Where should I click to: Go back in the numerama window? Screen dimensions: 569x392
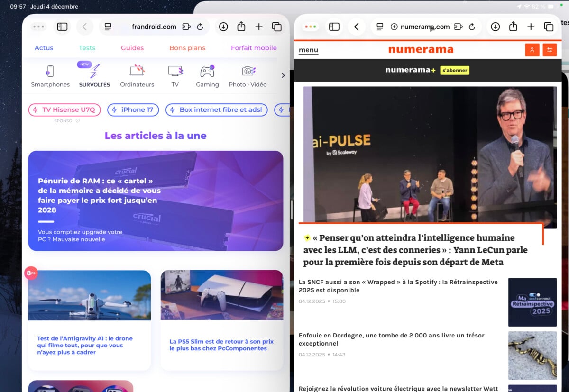357,27
